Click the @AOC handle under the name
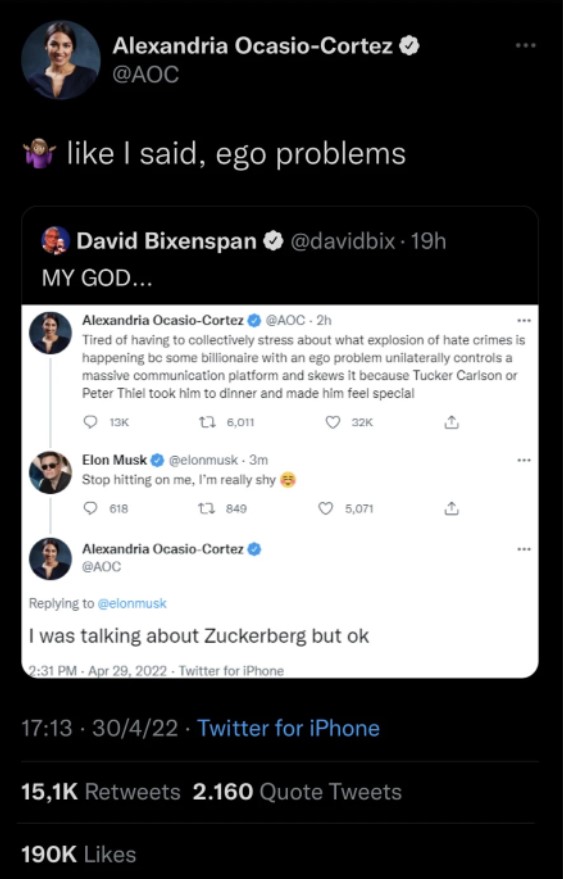Image resolution: width=563 pixels, height=879 pixels. [x=146, y=73]
